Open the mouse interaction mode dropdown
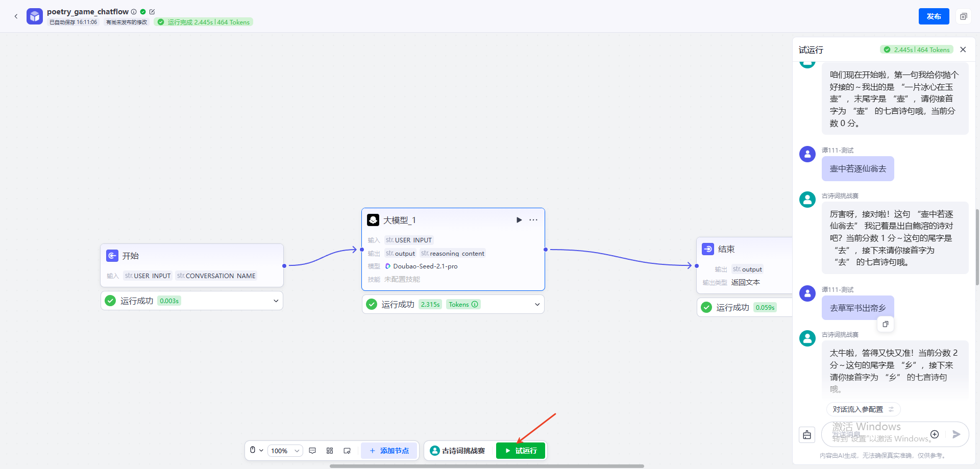980x469 pixels. point(256,451)
